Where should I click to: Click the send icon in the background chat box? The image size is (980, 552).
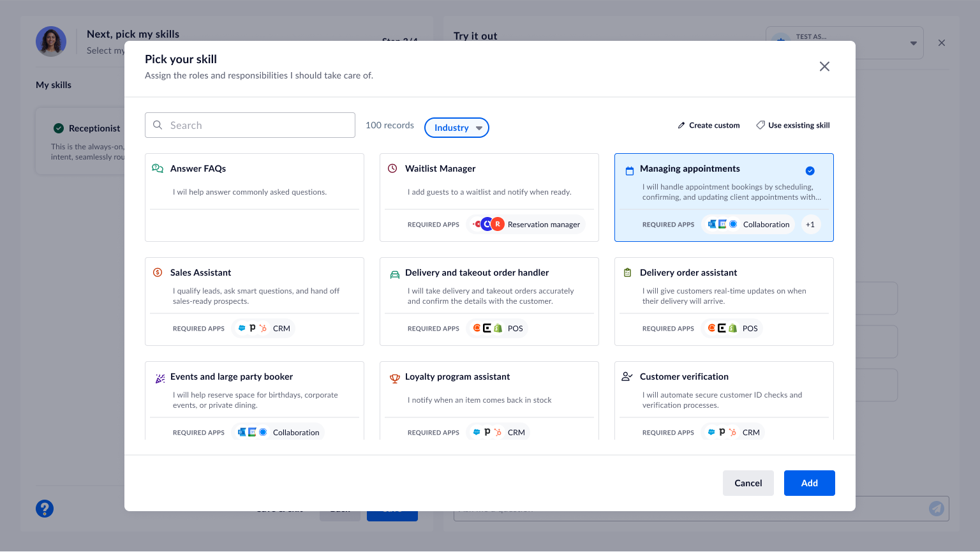937,508
